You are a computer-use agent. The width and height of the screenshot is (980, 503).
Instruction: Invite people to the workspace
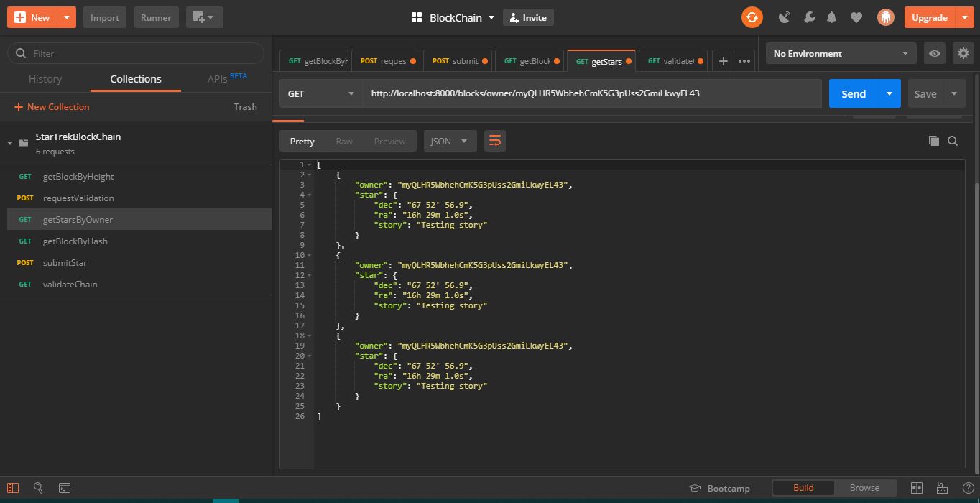[528, 17]
